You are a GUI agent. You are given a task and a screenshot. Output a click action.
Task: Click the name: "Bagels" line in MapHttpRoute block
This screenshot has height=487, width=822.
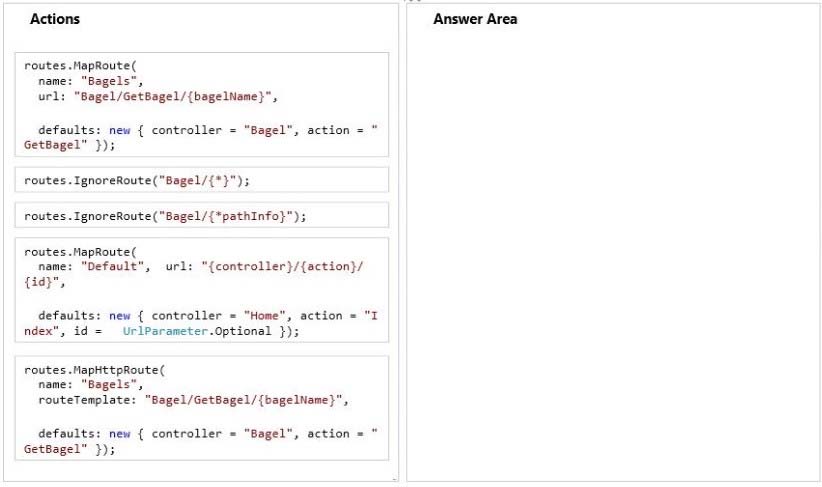pos(91,384)
